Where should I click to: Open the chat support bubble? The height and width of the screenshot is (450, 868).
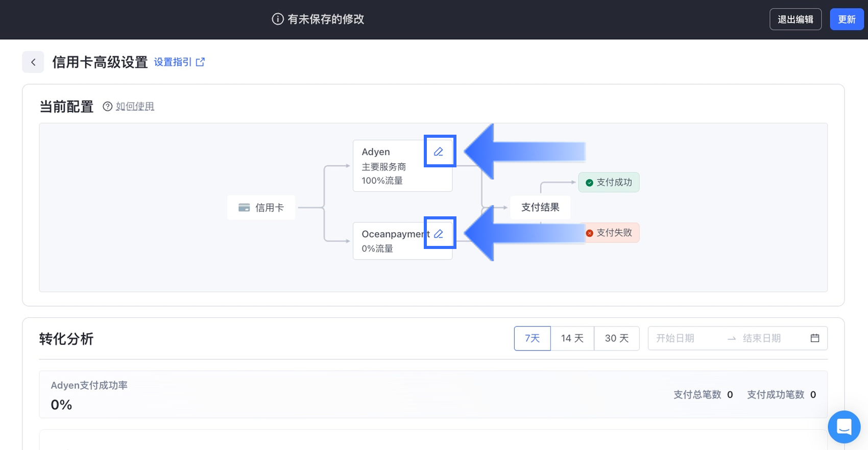point(844,427)
